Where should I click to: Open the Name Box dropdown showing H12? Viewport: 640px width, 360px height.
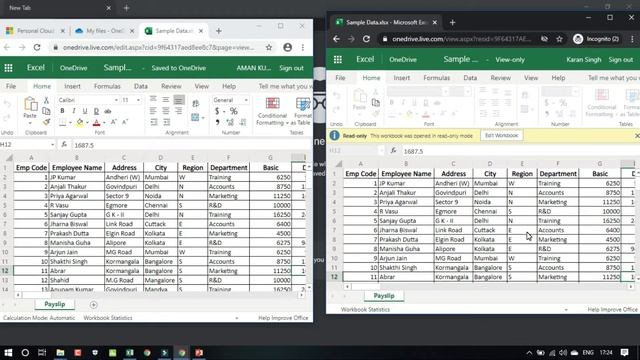tap(52, 145)
